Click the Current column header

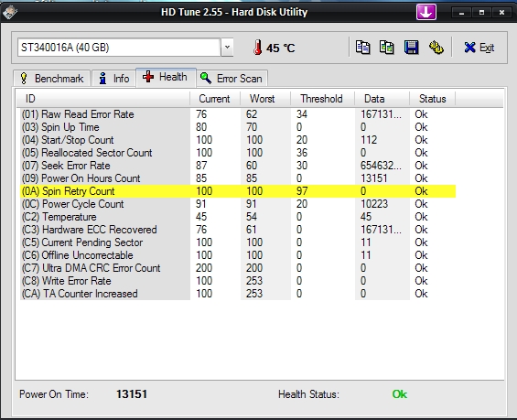[x=215, y=99]
